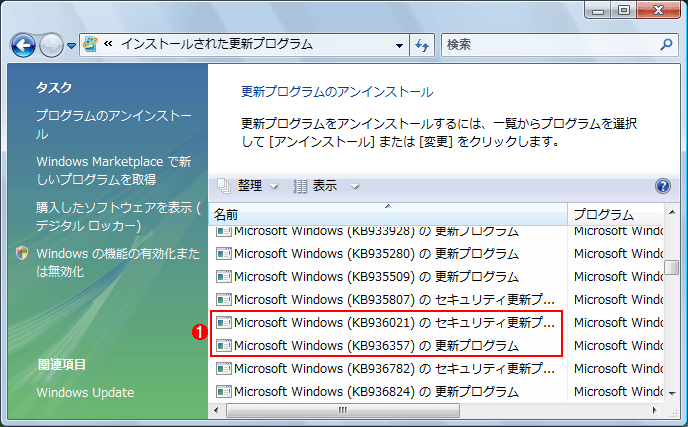Viewport: 688px width, 427px height.
Task: Click the icon of the KB936357 update
Action: pyautogui.click(x=224, y=345)
